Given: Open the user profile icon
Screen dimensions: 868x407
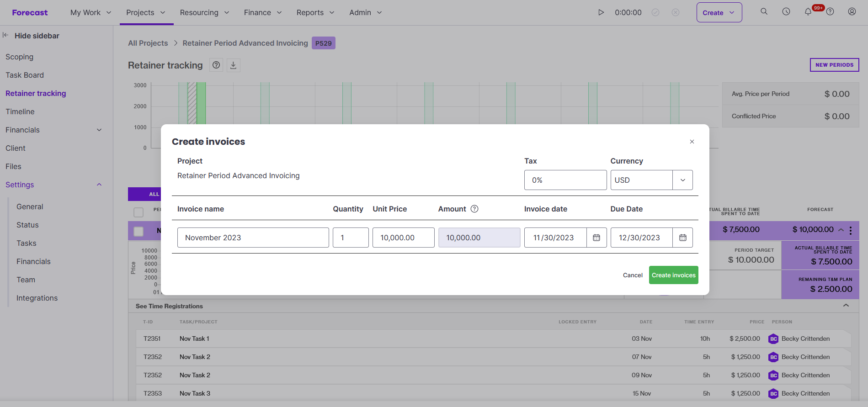Looking at the screenshot, I should (x=852, y=12).
